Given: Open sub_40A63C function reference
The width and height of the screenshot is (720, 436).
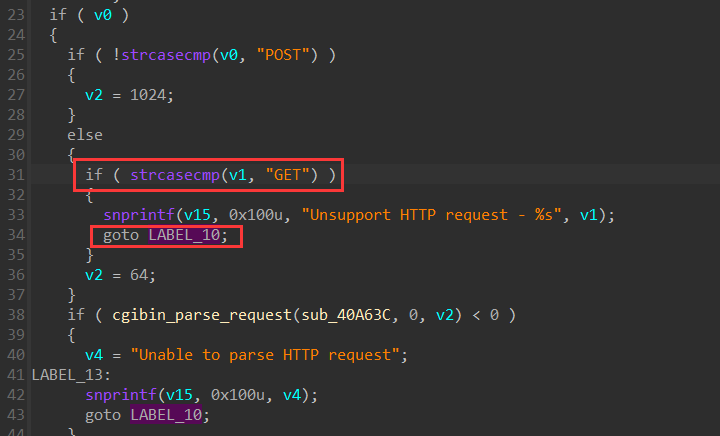Looking at the screenshot, I should [x=346, y=315].
